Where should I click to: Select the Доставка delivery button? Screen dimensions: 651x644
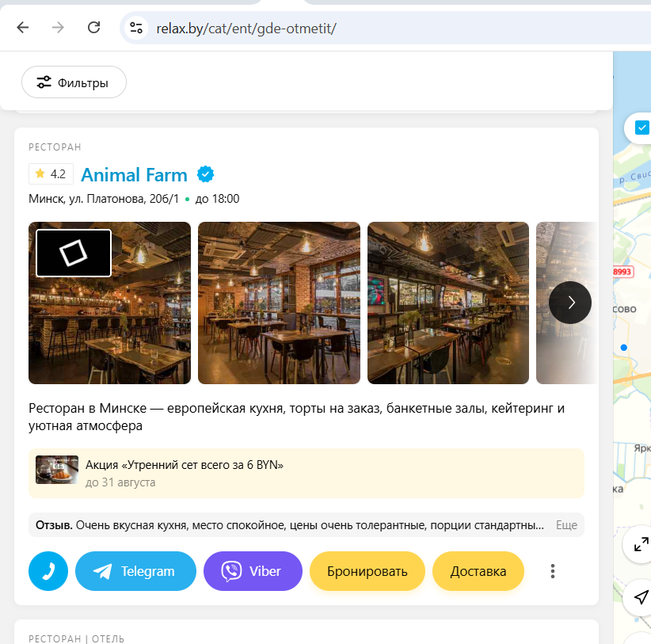click(x=478, y=571)
